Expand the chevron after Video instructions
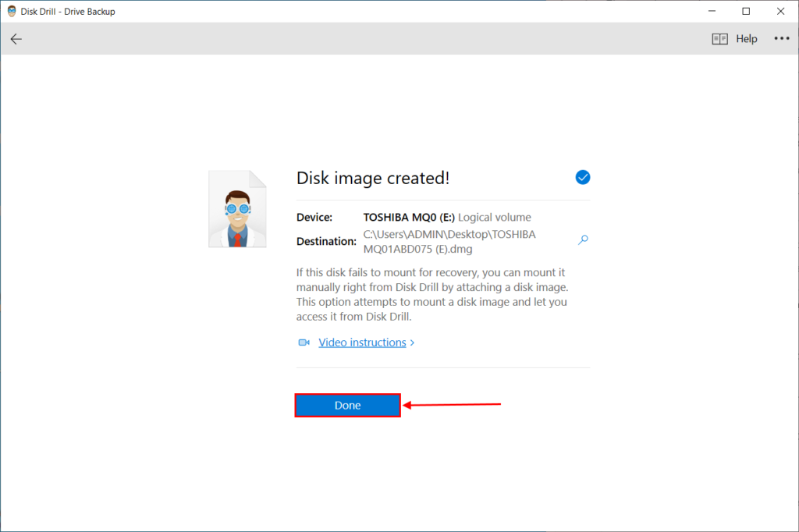The width and height of the screenshot is (799, 532). tap(412, 342)
